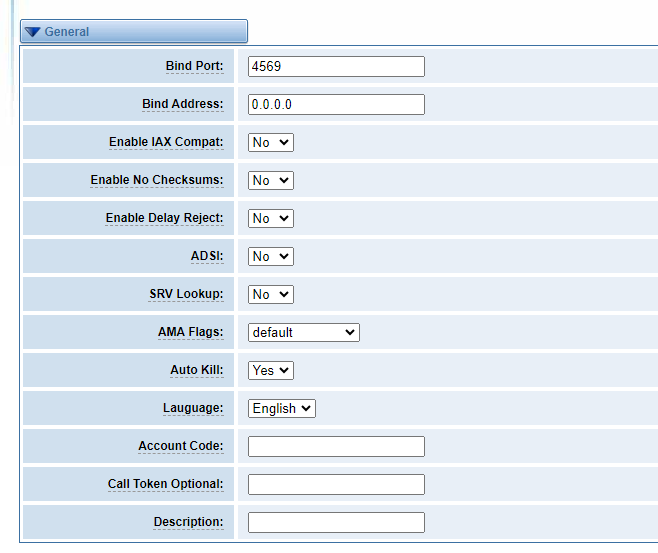The width and height of the screenshot is (658, 553).
Task: Click the Account Code input field
Action: click(x=336, y=446)
